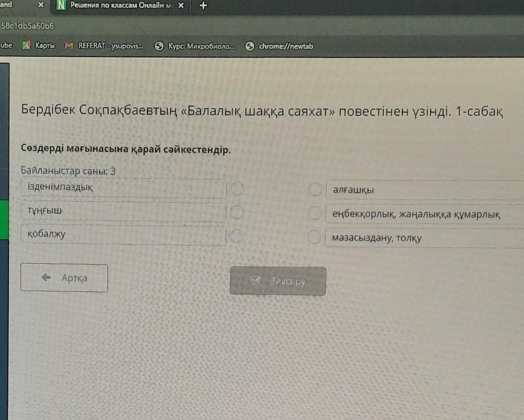Click the instruction Сөздерді мағынасына қарай сәйкестендір
Image resolution: width=524 pixels, height=420 pixels.
(126, 149)
